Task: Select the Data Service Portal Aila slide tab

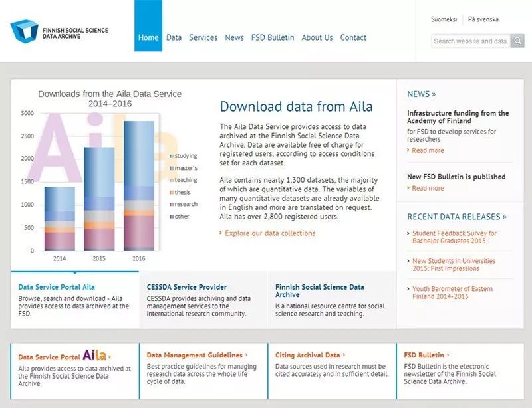Action: (x=74, y=300)
